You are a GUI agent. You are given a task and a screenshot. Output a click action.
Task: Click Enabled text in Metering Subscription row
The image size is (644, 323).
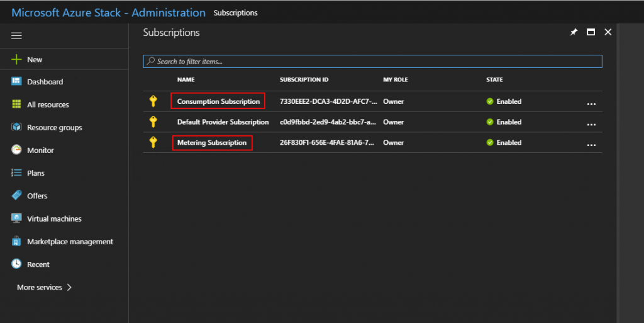pos(509,142)
